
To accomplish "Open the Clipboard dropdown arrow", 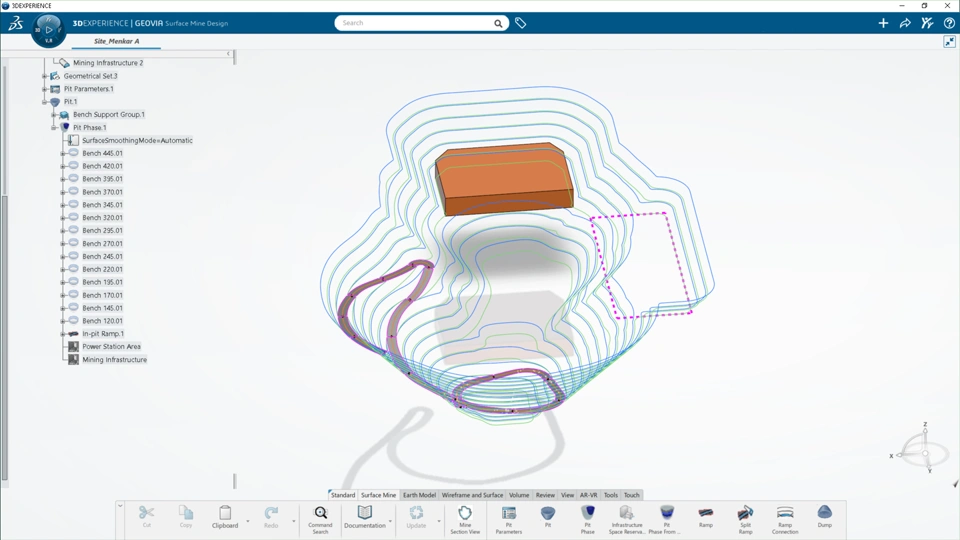I will point(248,522).
